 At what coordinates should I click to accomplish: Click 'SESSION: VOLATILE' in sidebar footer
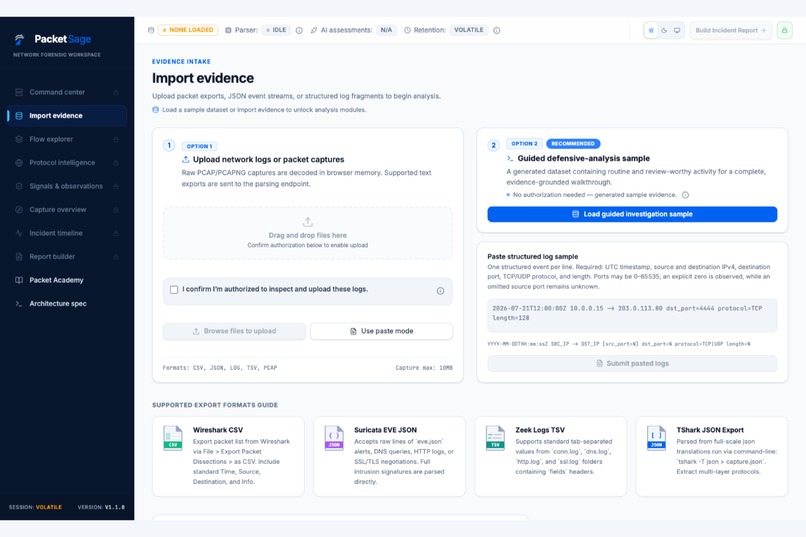coord(35,507)
